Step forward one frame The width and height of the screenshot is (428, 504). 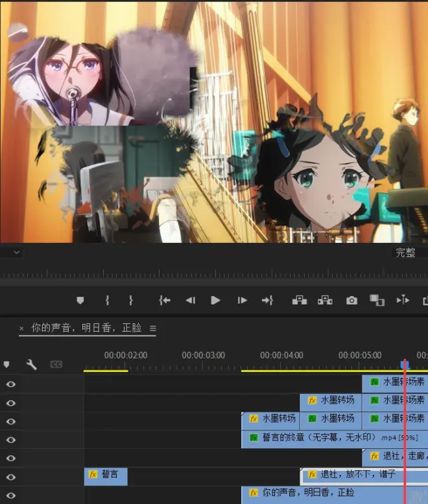(x=242, y=301)
